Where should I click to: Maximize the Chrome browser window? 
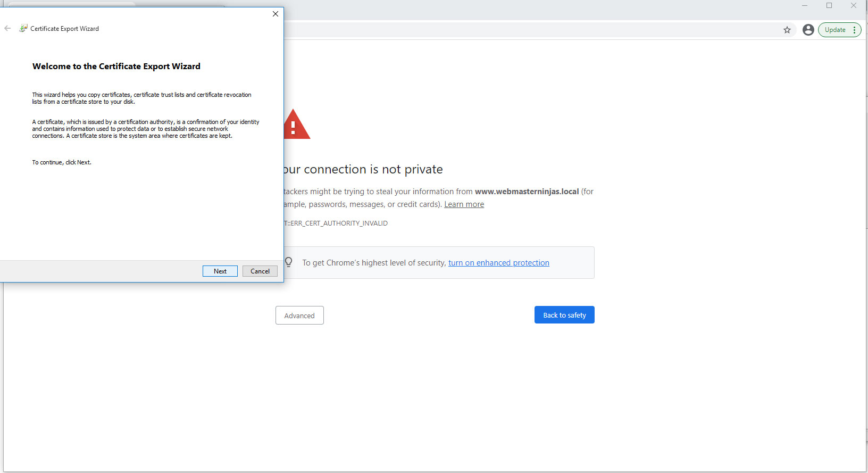tap(829, 6)
